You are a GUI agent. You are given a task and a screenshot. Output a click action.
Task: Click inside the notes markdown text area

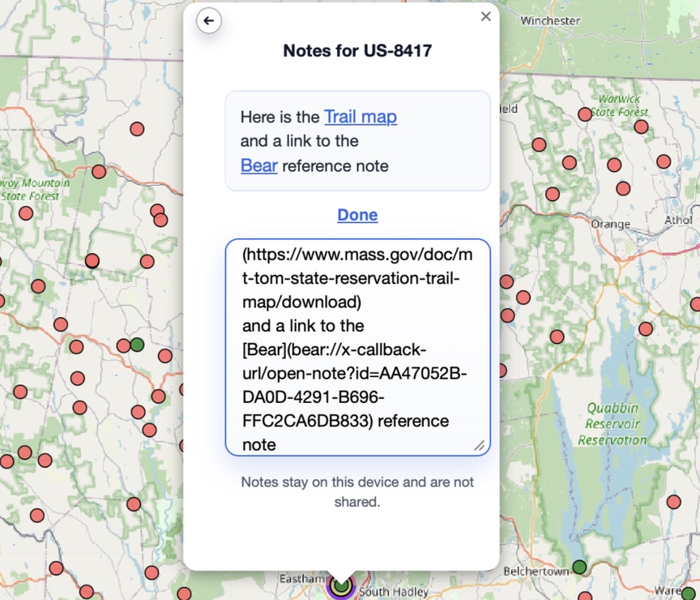357,347
